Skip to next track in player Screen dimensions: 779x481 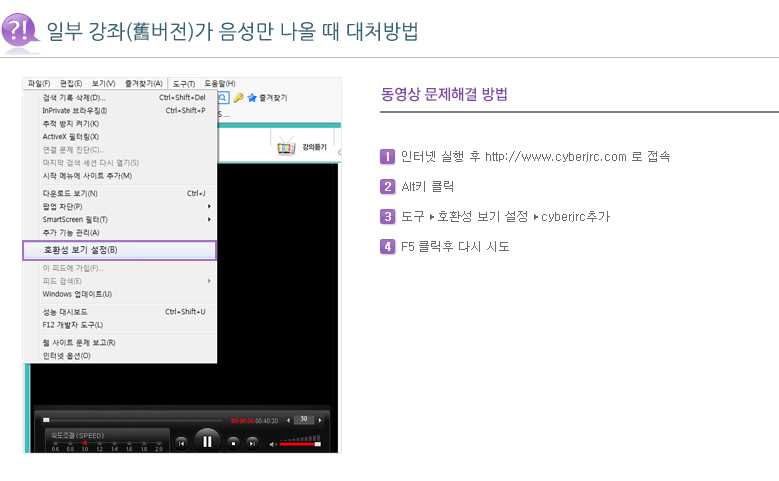click(x=253, y=443)
